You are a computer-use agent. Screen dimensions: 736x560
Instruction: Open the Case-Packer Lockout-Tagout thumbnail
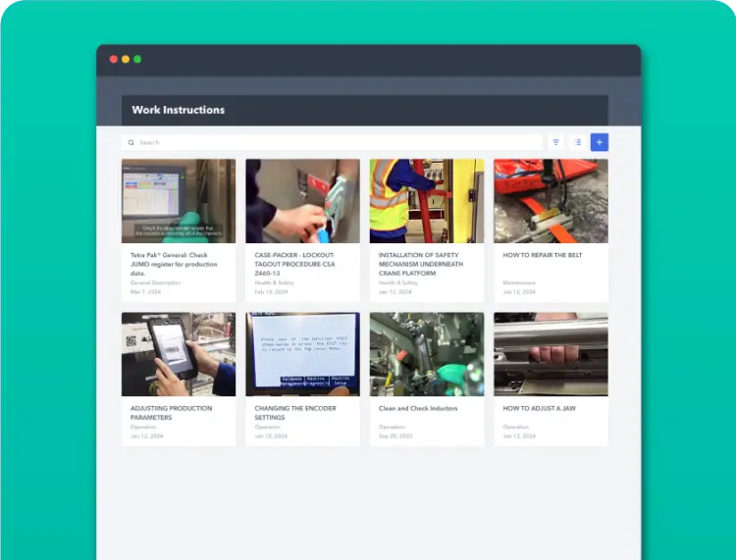[303, 201]
